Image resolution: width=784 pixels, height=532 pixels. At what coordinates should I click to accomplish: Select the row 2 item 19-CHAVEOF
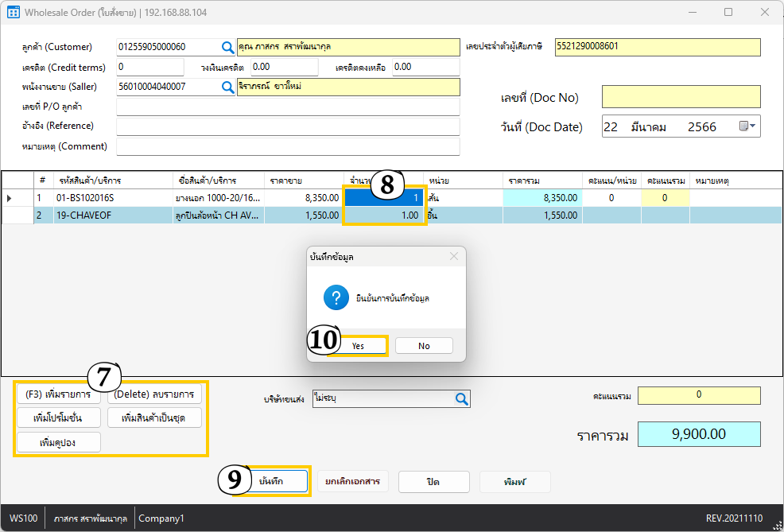click(85, 215)
